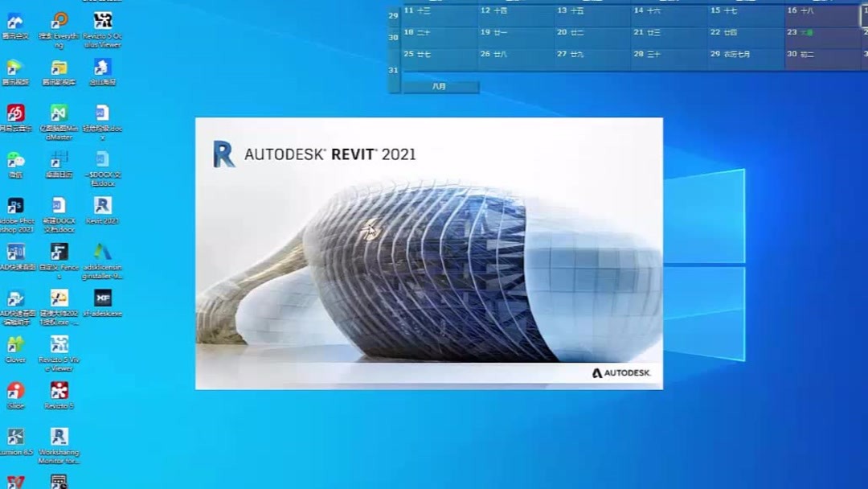This screenshot has width=868, height=489.
Task: Open NetEase Cloud Music (网易云音乐)
Action: 16,114
